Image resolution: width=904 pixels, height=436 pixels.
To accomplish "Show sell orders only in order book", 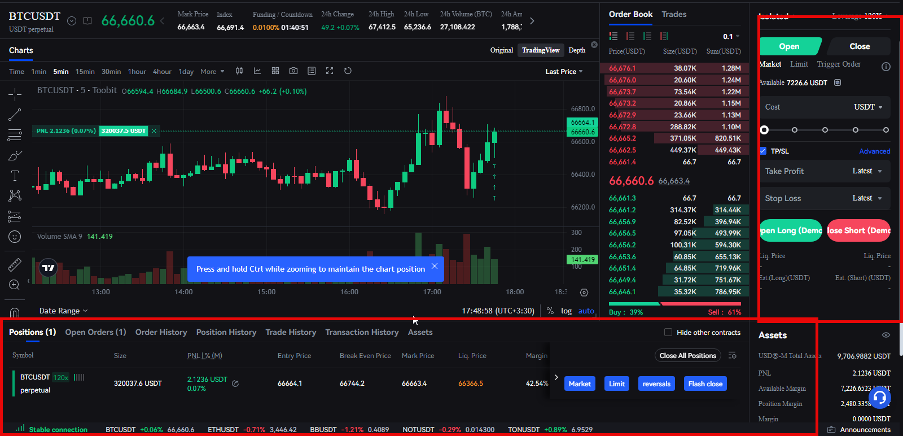I will tap(630, 36).
